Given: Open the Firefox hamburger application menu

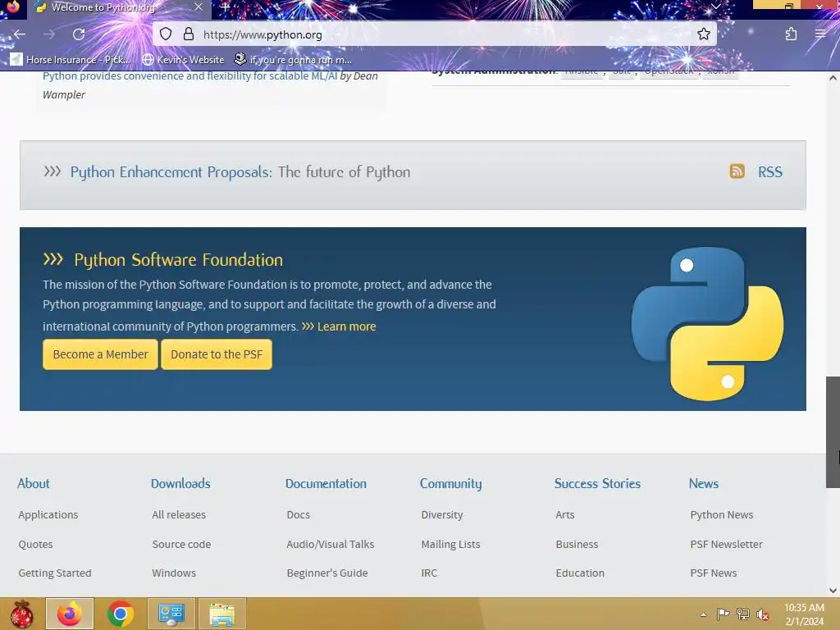Looking at the screenshot, I should (819, 34).
